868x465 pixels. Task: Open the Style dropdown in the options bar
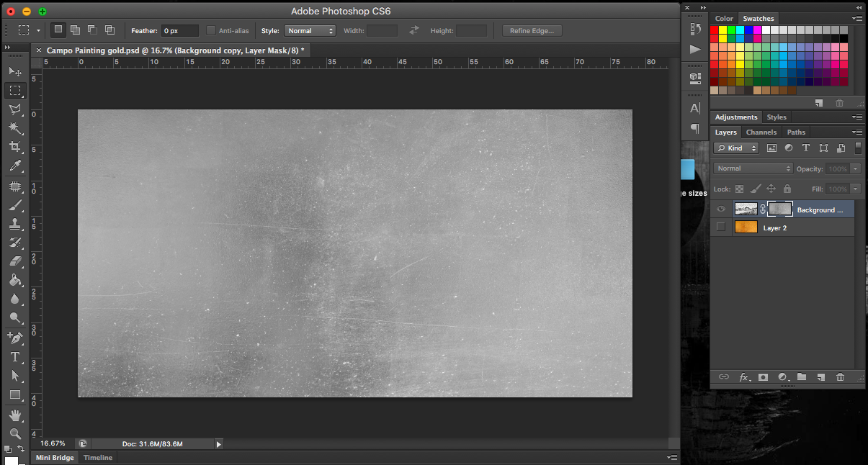click(310, 30)
